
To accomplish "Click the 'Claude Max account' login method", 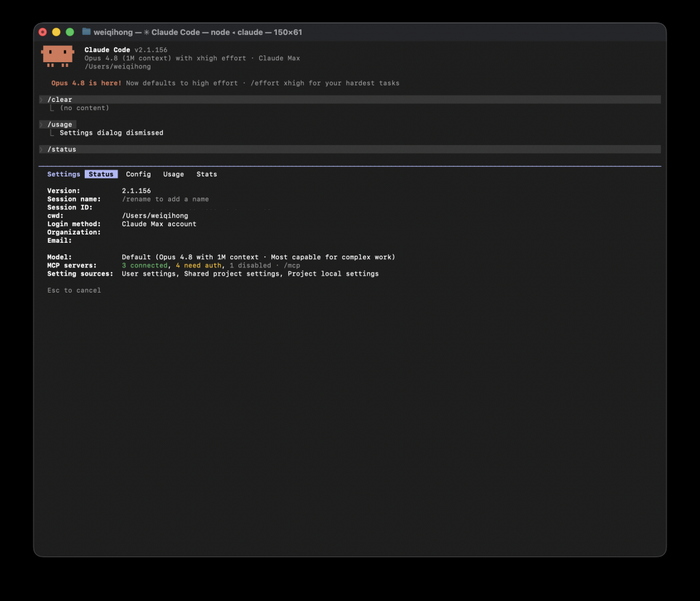I will 159,224.
